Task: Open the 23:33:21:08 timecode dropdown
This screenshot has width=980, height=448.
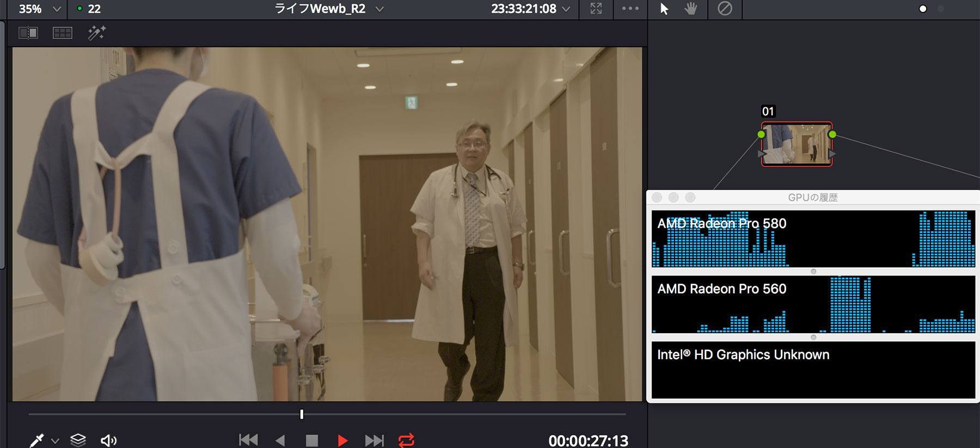Action: click(566, 9)
